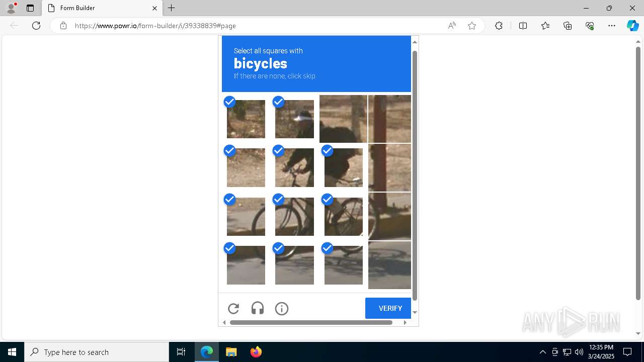The height and width of the screenshot is (362, 644).
Task: Open Browser essentials heart icon
Action: [x=590, y=26]
